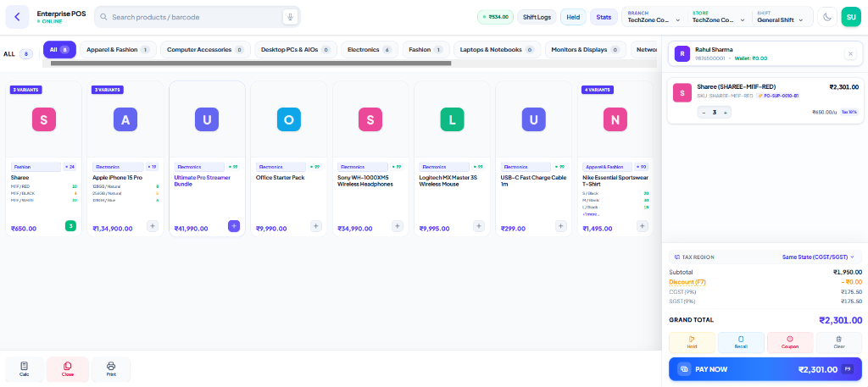Click the ALL count label at left
Viewport: 868px width, 387px height.
(19, 53)
